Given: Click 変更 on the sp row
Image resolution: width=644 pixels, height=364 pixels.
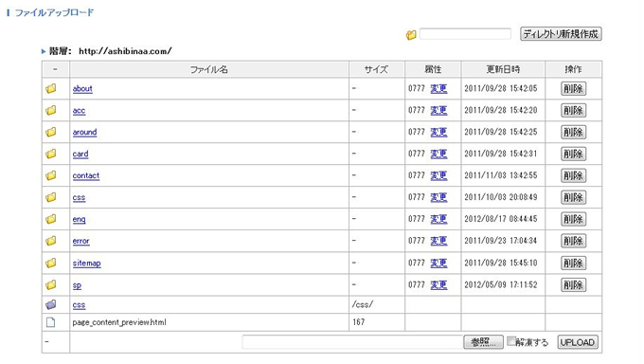Looking at the screenshot, I should [x=438, y=284].
